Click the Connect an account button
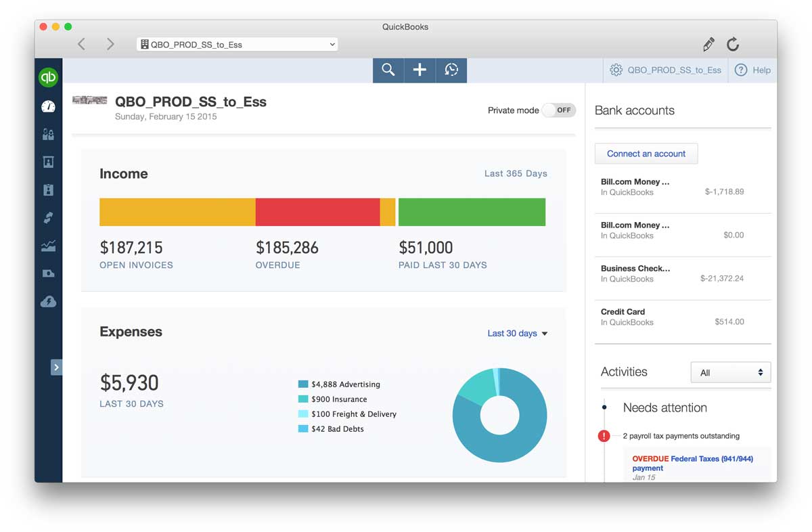 [646, 154]
